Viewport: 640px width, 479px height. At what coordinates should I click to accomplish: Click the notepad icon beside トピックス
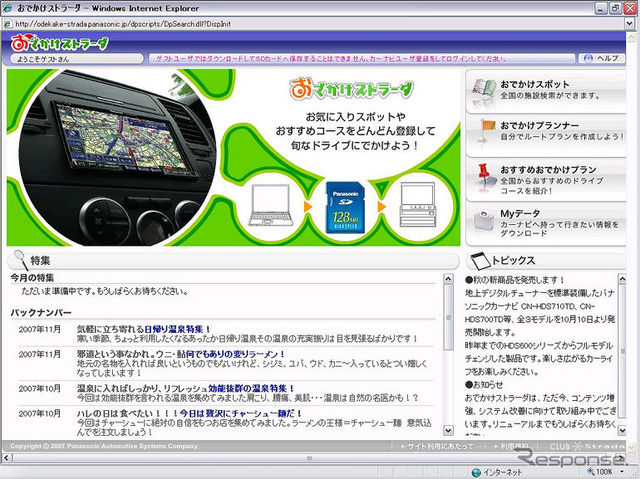[480, 260]
